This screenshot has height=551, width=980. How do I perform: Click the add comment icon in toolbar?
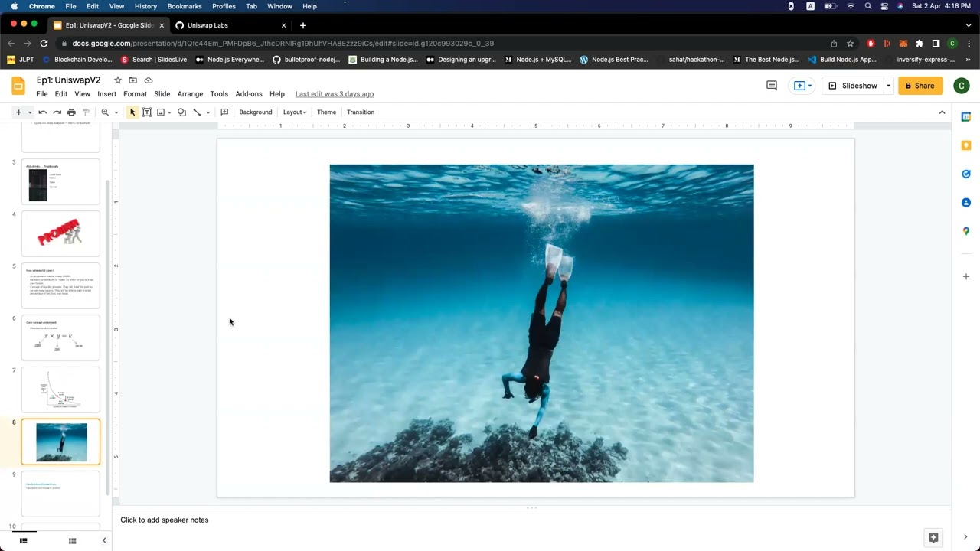click(x=224, y=112)
